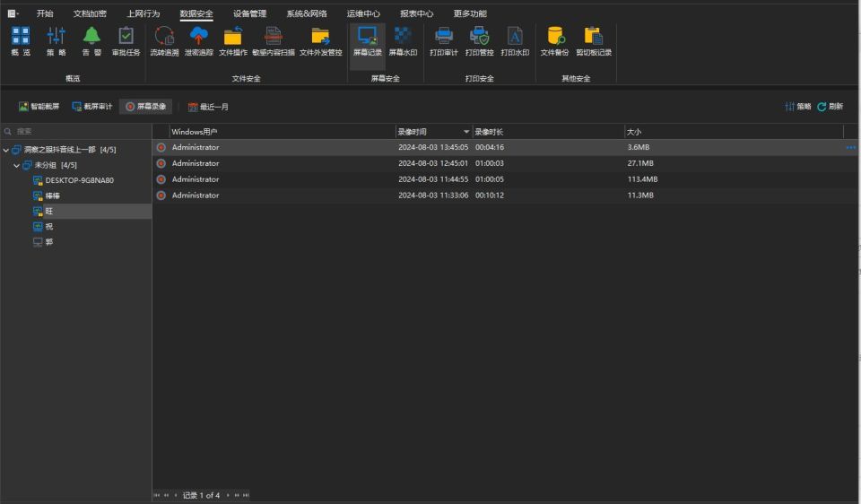Click the 录像时间 column sort arrow
This screenshot has height=504, width=861.
466,132
